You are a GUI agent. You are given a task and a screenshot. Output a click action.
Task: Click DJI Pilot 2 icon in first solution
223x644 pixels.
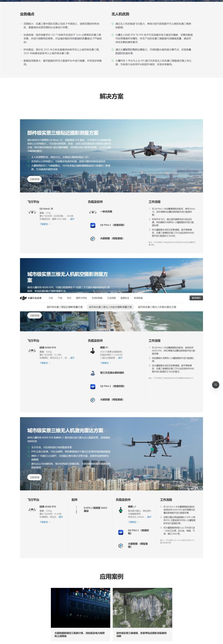pos(93,225)
